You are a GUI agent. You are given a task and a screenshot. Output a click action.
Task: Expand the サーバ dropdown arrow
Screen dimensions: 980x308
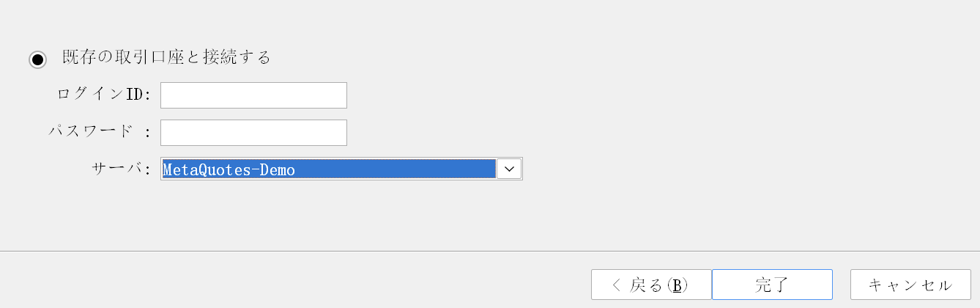pos(509,169)
